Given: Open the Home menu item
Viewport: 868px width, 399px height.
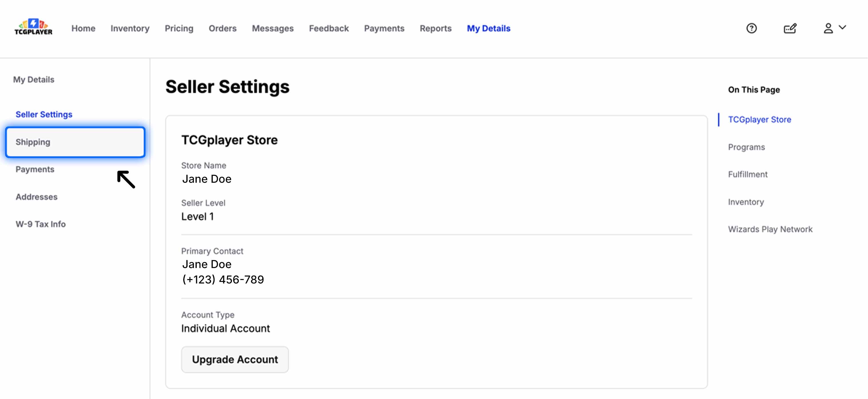Looking at the screenshot, I should pyautogui.click(x=83, y=28).
